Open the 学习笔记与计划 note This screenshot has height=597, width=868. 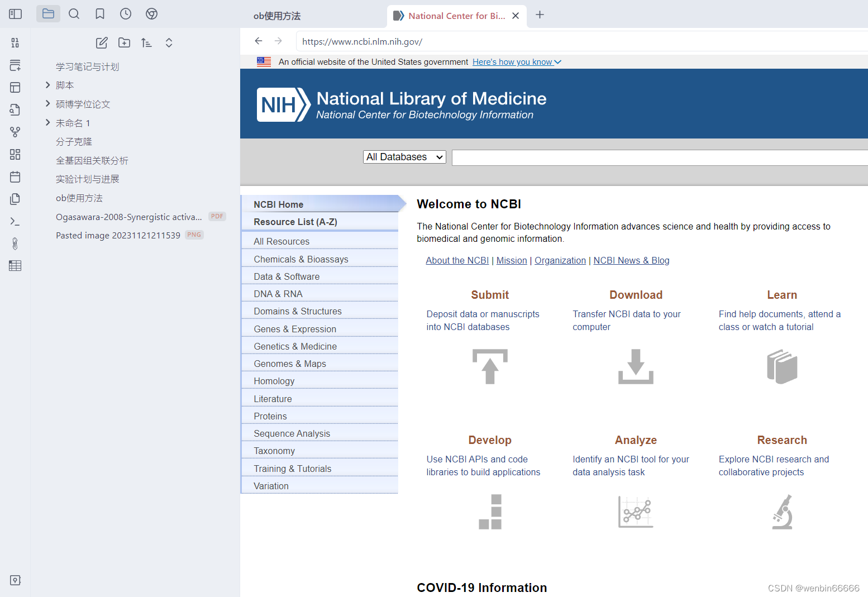click(87, 66)
